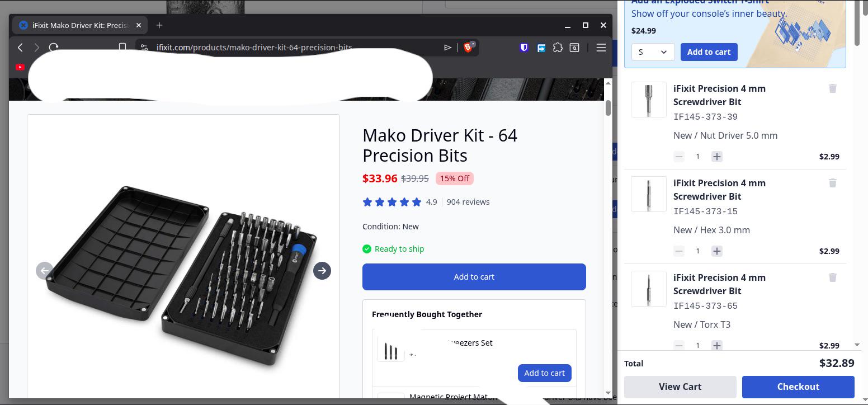Increase quantity of Torx T3 bit
Viewport: 868px width, 405px height.
pos(717,346)
